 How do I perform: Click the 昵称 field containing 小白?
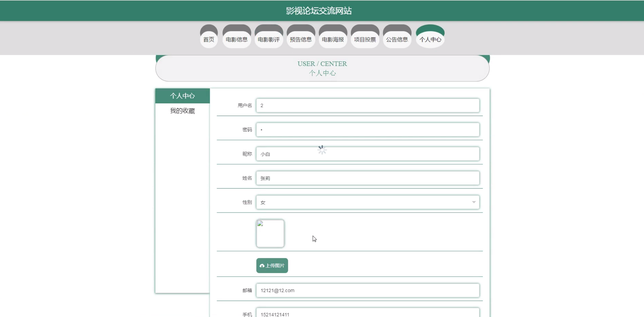pyautogui.click(x=367, y=154)
